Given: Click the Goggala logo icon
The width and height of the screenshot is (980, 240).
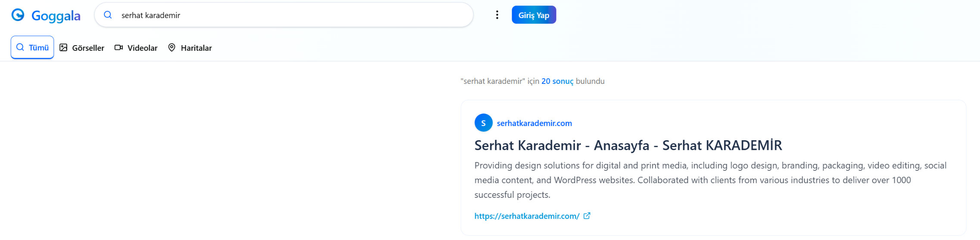Looking at the screenshot, I should (x=18, y=15).
